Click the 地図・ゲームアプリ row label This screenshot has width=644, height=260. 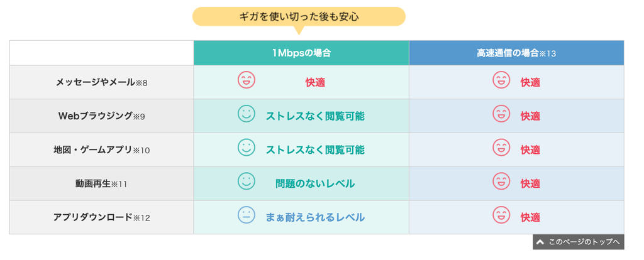tap(101, 149)
